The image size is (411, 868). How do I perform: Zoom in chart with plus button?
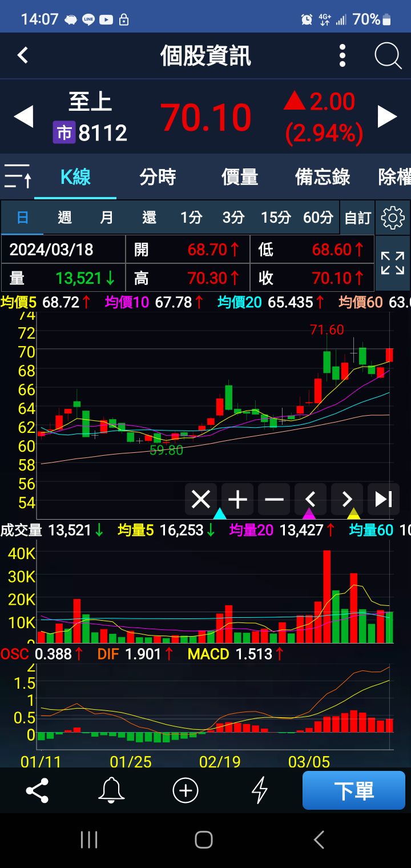[237, 500]
